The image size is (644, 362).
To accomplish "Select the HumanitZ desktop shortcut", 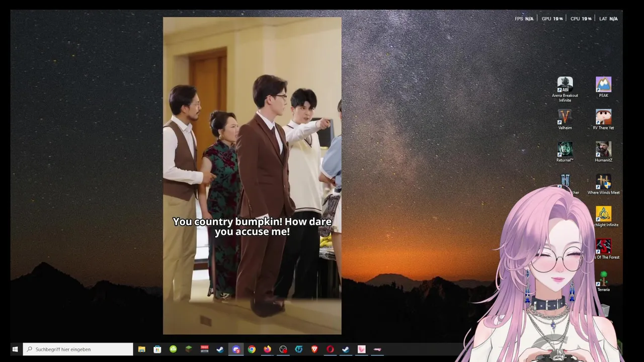I will tap(603, 152).
